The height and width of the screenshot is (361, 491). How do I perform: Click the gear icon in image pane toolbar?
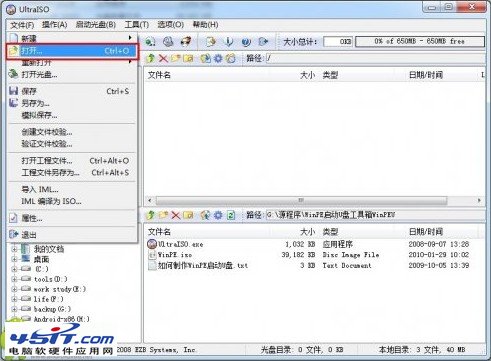[x=218, y=59]
